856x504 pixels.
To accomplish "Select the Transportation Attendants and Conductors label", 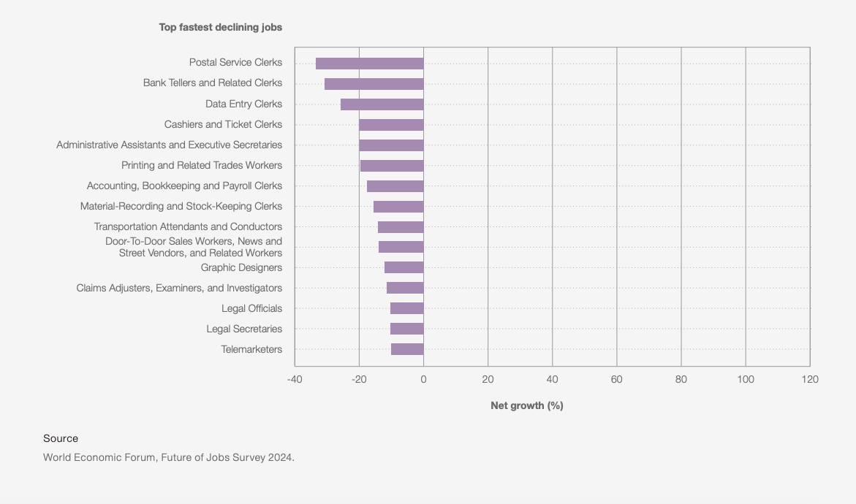I will 189,226.
